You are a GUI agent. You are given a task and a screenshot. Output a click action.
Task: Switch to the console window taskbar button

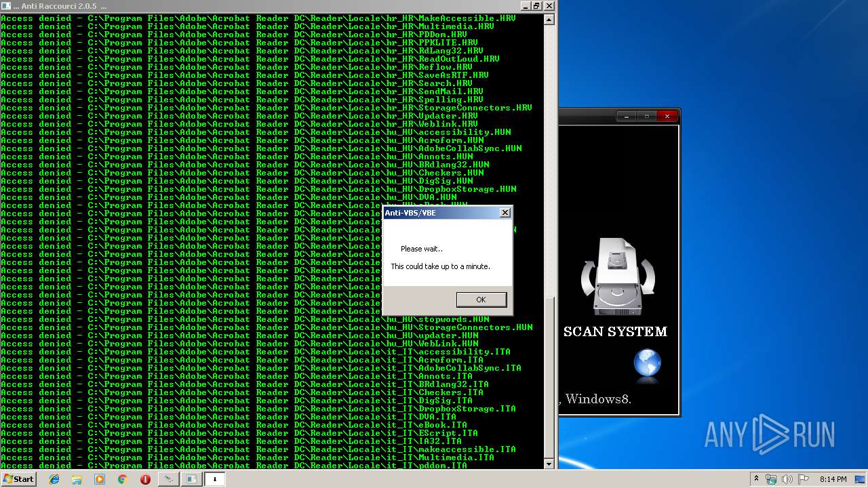click(x=191, y=479)
